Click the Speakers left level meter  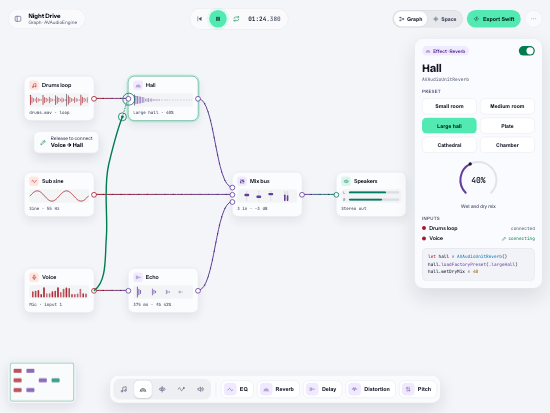click(x=374, y=192)
